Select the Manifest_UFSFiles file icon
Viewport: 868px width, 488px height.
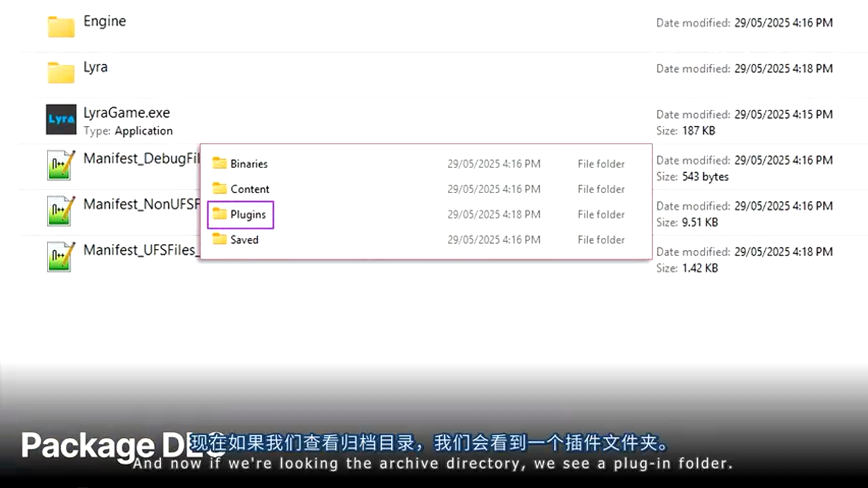61,256
